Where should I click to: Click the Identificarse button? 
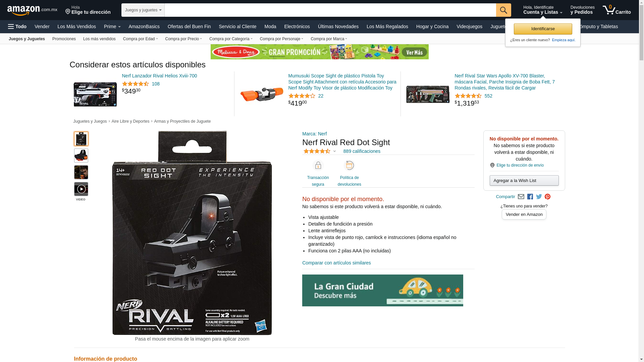(x=543, y=29)
